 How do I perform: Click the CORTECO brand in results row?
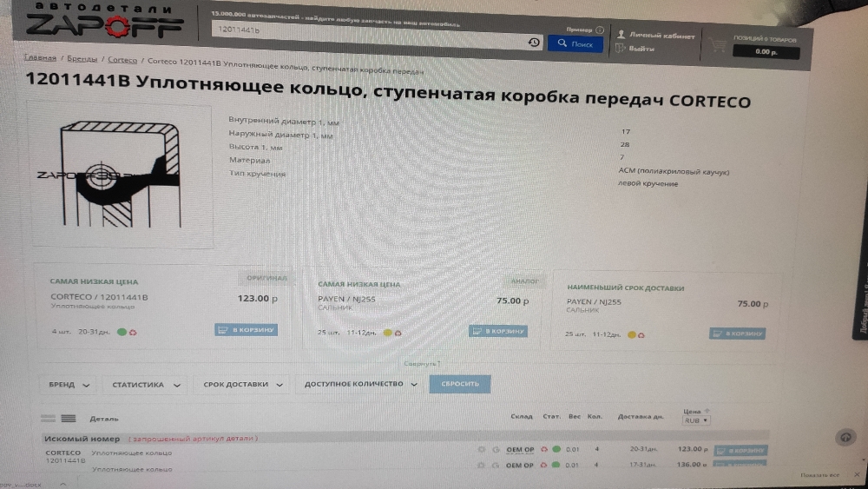[x=62, y=453]
